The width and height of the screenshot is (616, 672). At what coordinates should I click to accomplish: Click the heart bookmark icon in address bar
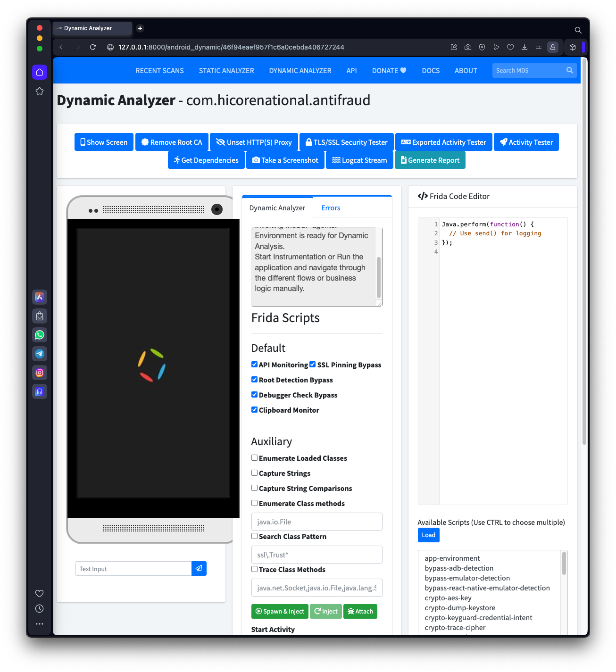[510, 47]
